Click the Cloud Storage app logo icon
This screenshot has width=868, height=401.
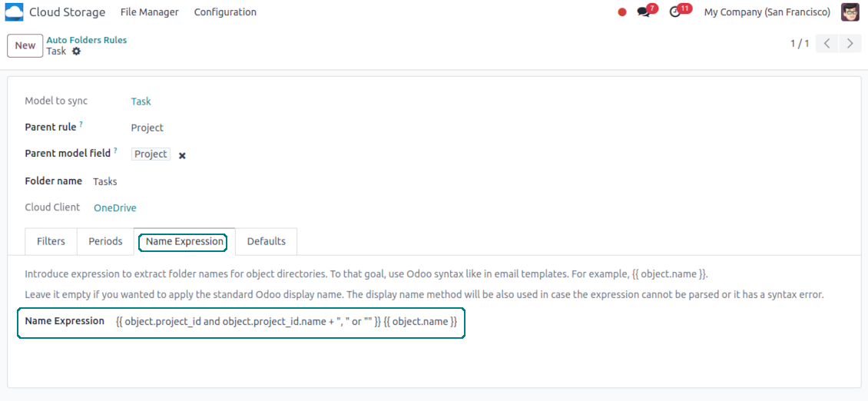click(15, 12)
